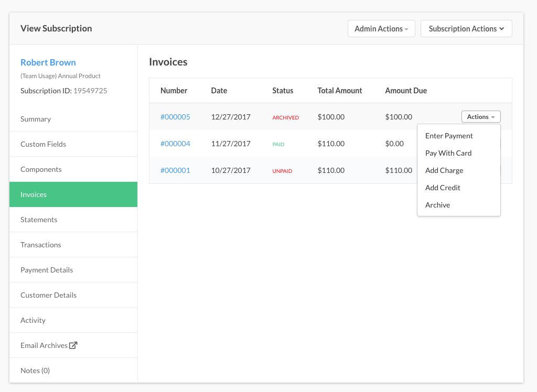Click the Date column header
The height and width of the screenshot is (392, 537).
click(219, 91)
